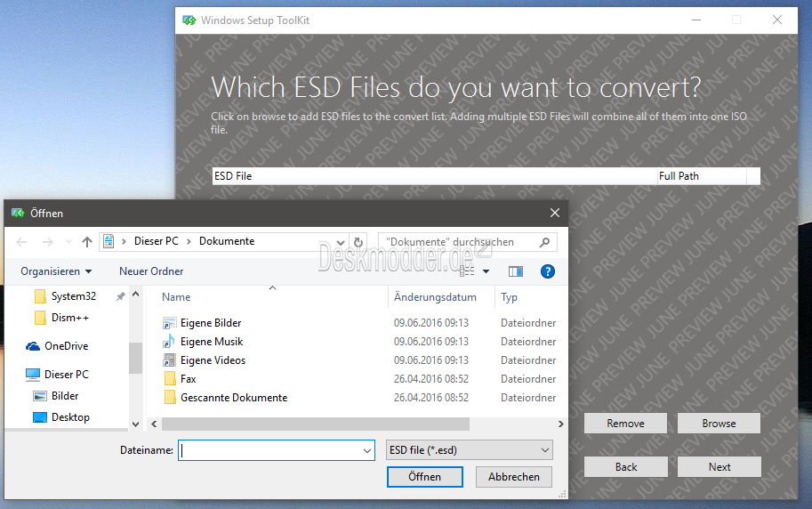The height and width of the screenshot is (509, 812).
Task: Click Back in Windows Setup ToolKit
Action: pos(626,467)
